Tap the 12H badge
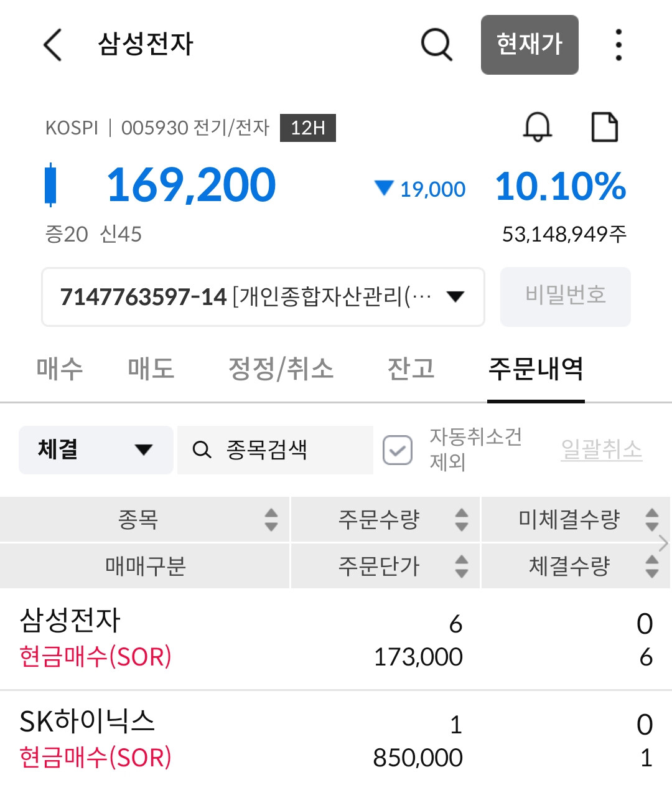This screenshot has height=790, width=672. [308, 128]
